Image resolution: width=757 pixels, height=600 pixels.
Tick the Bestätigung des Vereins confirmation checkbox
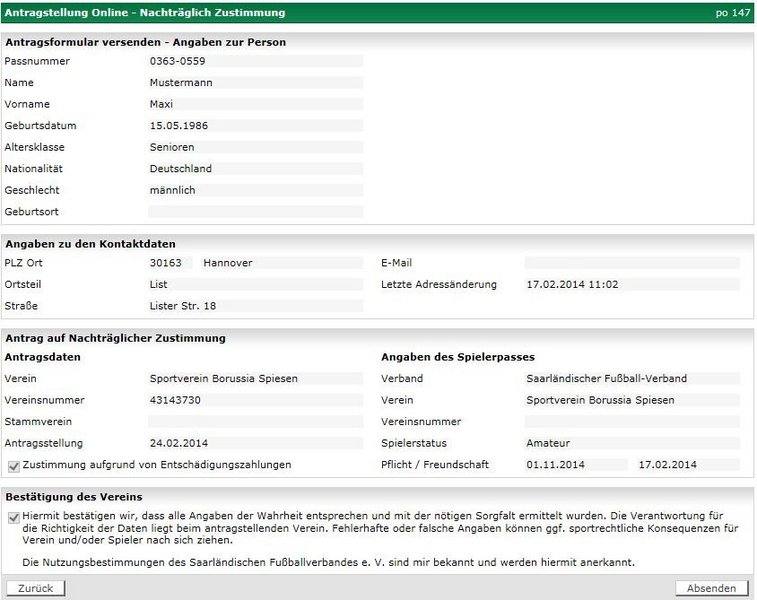(13, 517)
